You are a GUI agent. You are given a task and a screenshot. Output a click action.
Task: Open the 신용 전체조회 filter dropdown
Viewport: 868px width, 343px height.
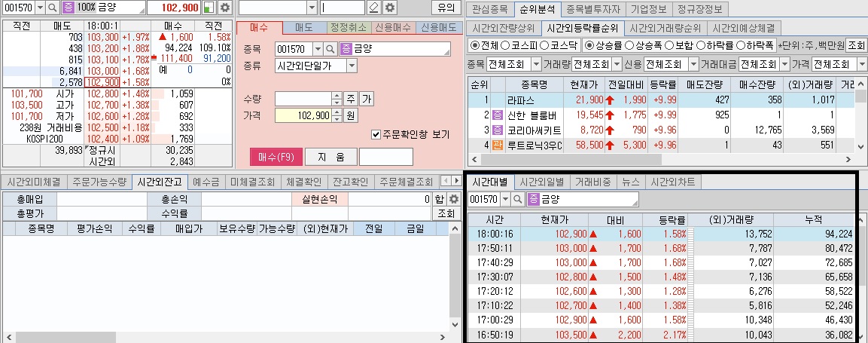tap(693, 64)
